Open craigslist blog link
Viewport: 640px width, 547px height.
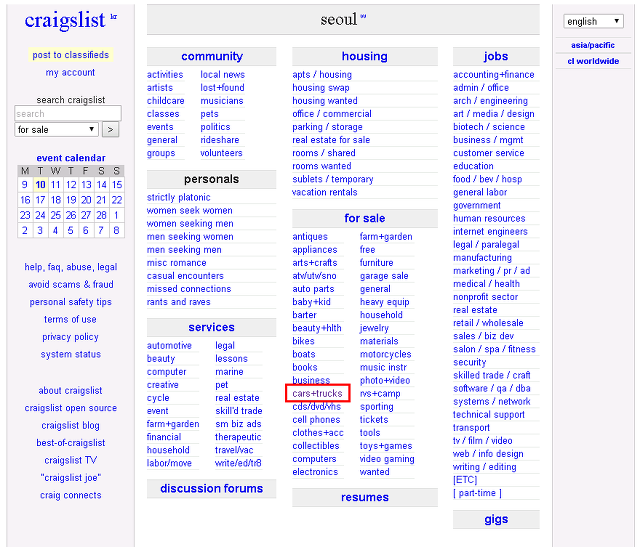click(x=70, y=426)
